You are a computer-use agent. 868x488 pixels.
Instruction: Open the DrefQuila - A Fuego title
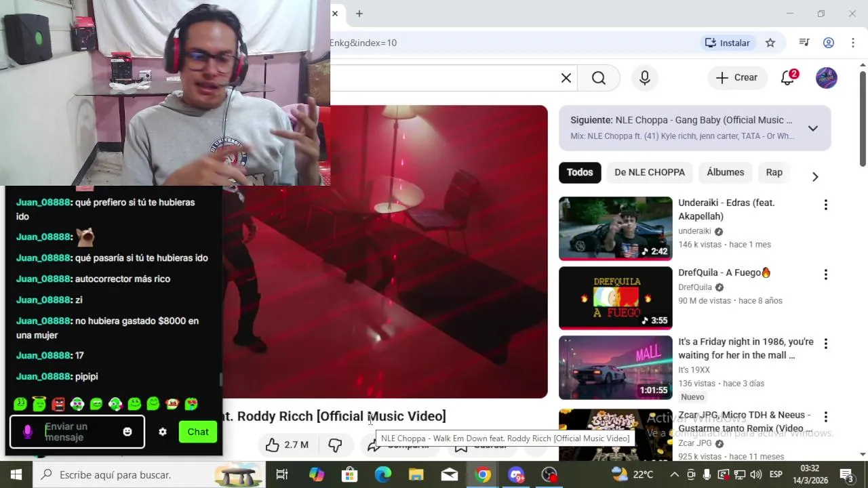[x=725, y=272]
